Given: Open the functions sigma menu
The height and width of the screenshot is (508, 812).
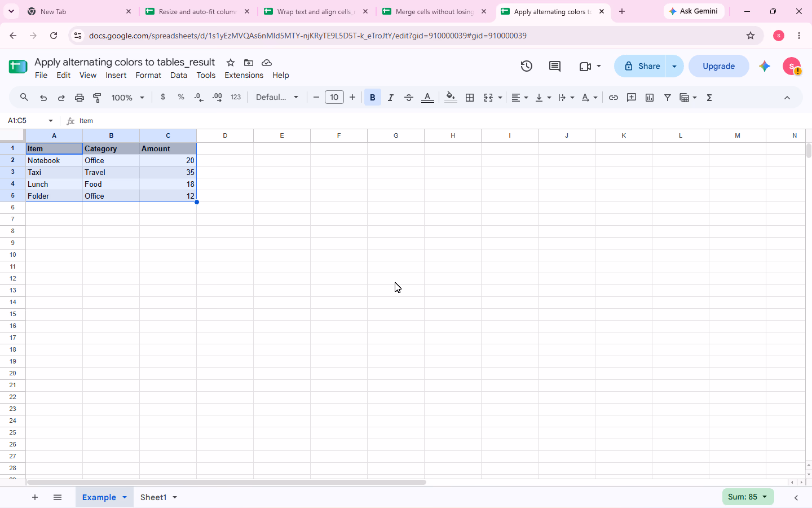Looking at the screenshot, I should coord(709,98).
